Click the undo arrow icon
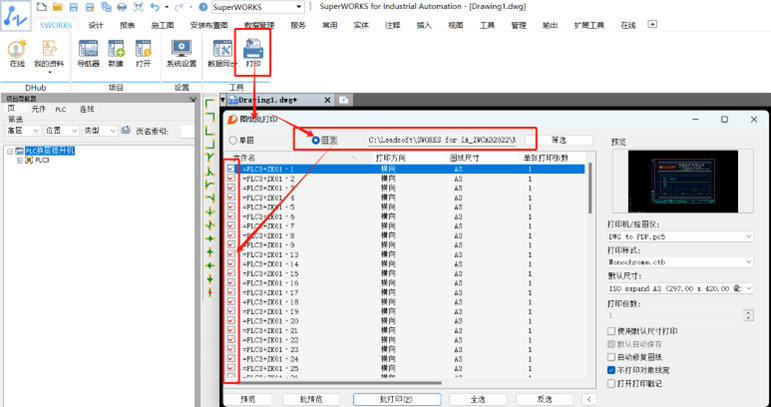Viewport: 771px width, 407px height. [x=155, y=7]
